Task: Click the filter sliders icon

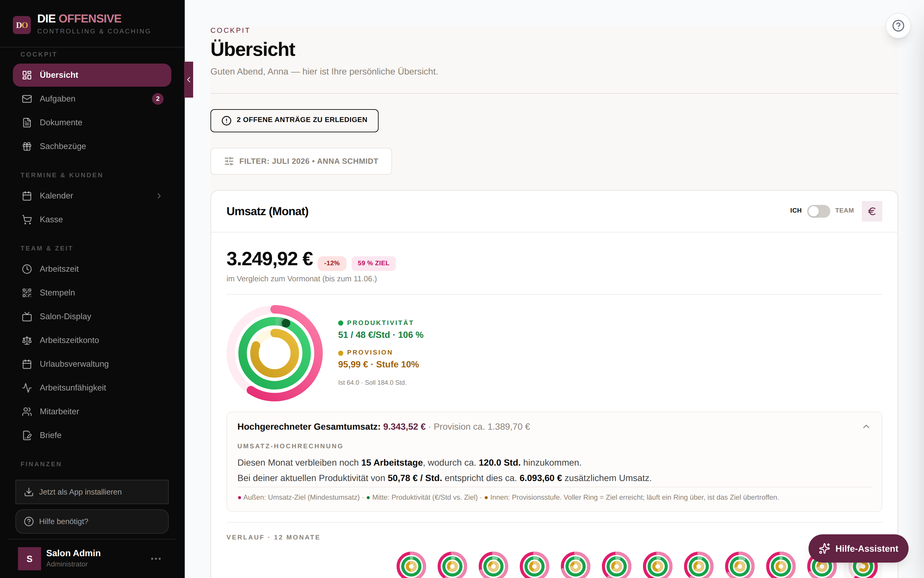Action: [229, 161]
